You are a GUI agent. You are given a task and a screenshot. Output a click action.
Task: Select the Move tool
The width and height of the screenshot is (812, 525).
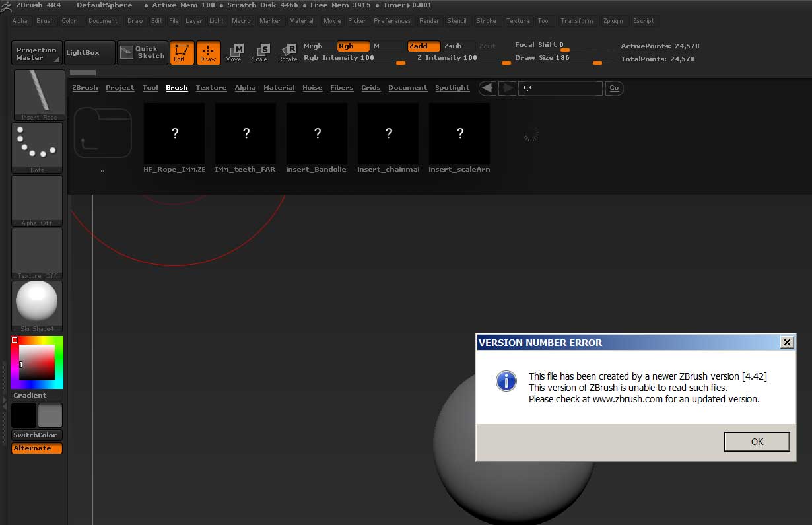(234, 53)
